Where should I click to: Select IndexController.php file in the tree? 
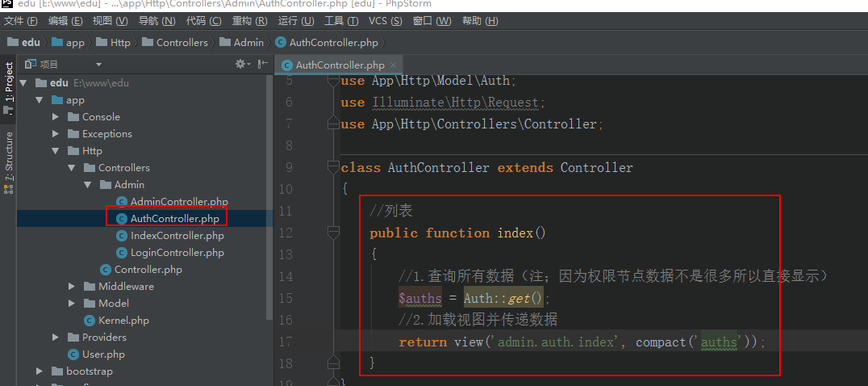[177, 236]
